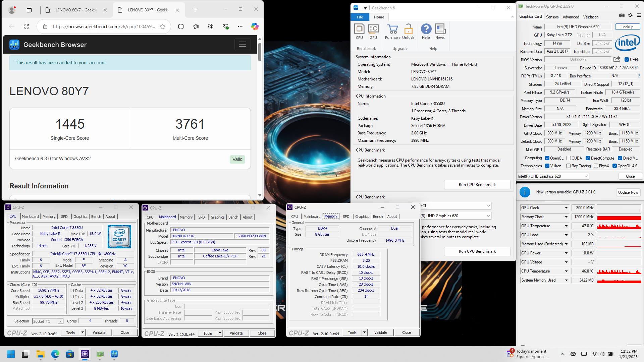644x362 pixels.
Task: Open Microsoft Store from the taskbar
Action: click(70, 354)
